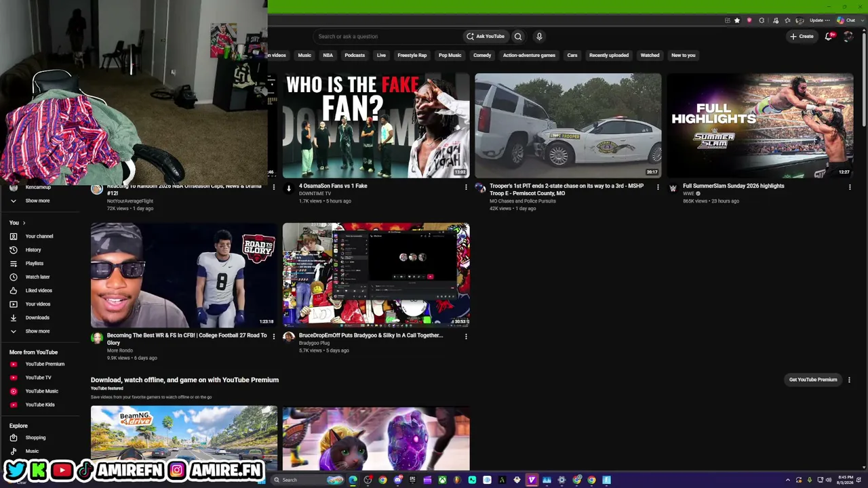The width and height of the screenshot is (868, 488).
Task: Show hidden system tray icons chevron
Action: tap(788, 481)
